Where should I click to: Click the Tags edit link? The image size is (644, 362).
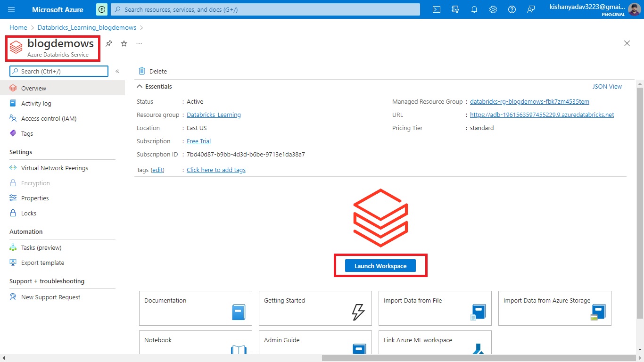click(157, 170)
